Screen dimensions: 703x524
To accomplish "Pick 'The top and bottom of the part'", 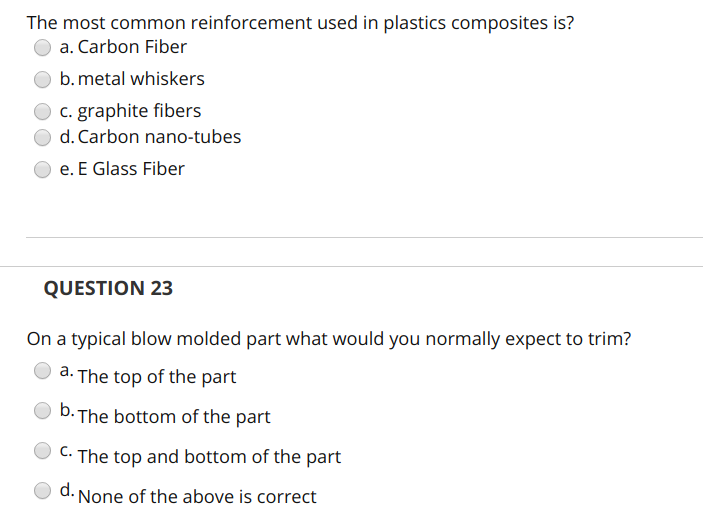I will (43, 450).
